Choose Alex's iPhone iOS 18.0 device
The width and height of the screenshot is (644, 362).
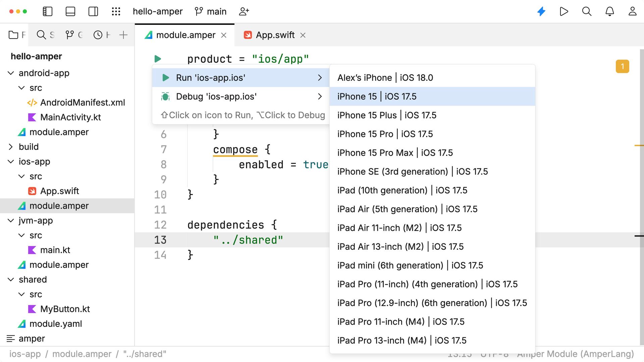(432, 78)
